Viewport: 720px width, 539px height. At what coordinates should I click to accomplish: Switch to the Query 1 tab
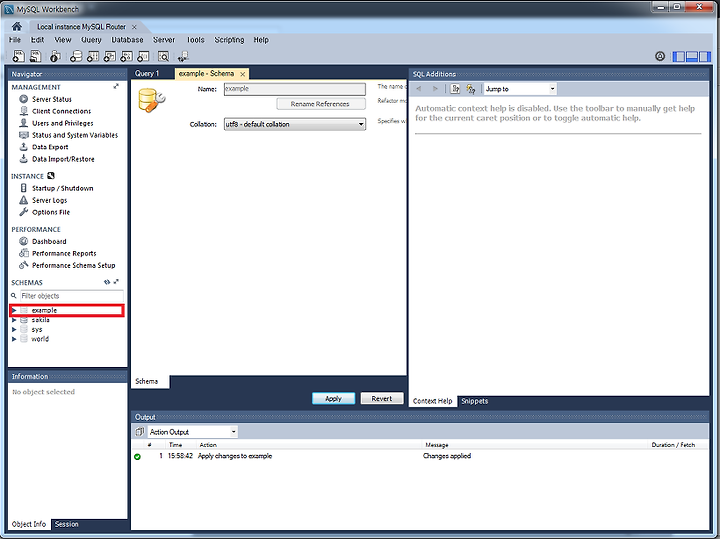147,73
